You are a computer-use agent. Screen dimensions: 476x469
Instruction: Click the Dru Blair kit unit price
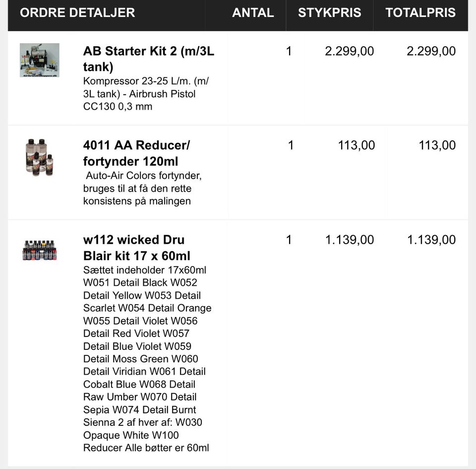pyautogui.click(x=349, y=240)
